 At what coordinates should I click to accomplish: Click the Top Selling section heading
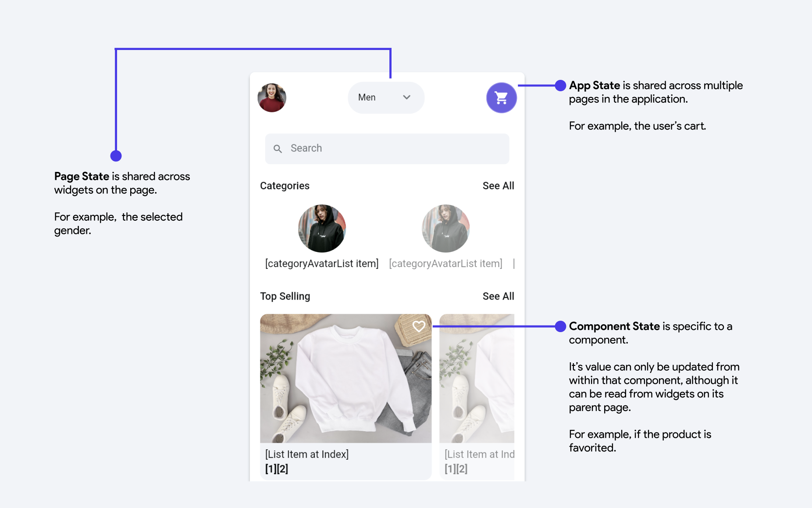click(x=285, y=296)
